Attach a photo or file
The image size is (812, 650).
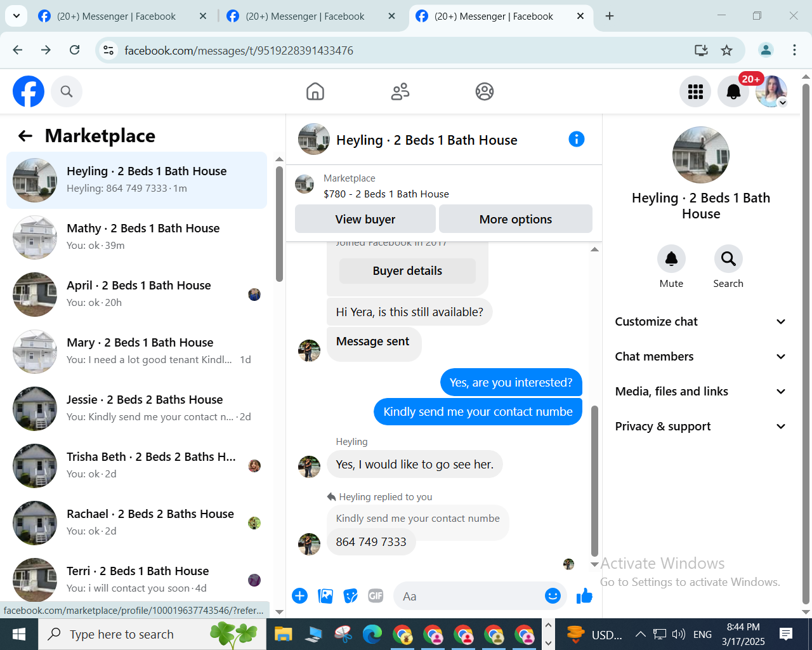pyautogui.click(x=325, y=595)
